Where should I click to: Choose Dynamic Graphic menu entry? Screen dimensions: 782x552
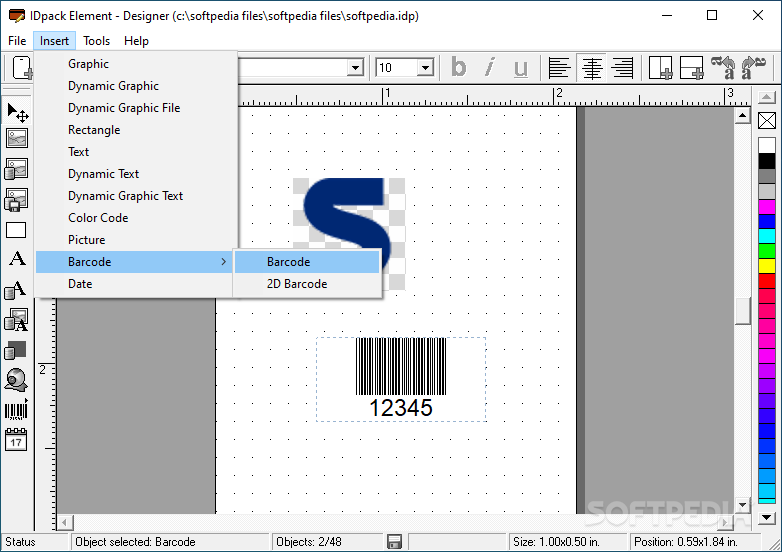click(134, 86)
